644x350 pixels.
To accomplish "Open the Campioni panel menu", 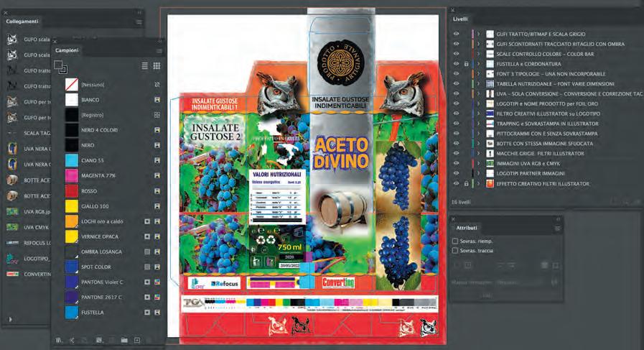I will (x=159, y=50).
